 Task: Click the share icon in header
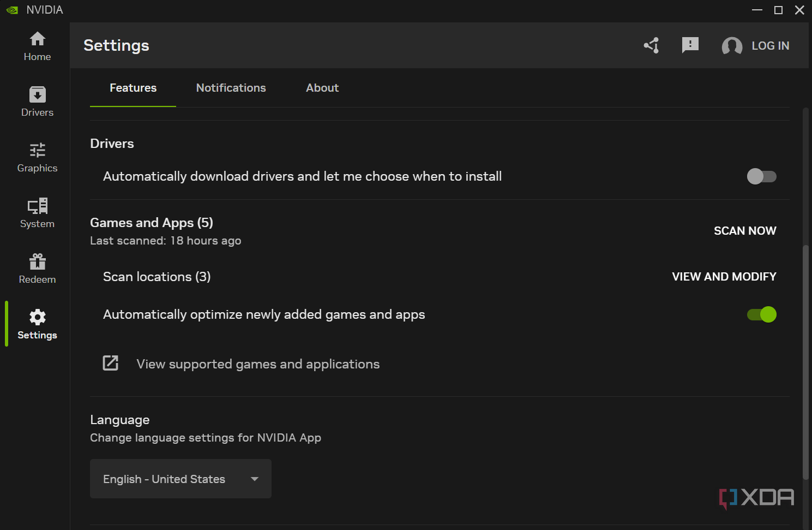651,45
